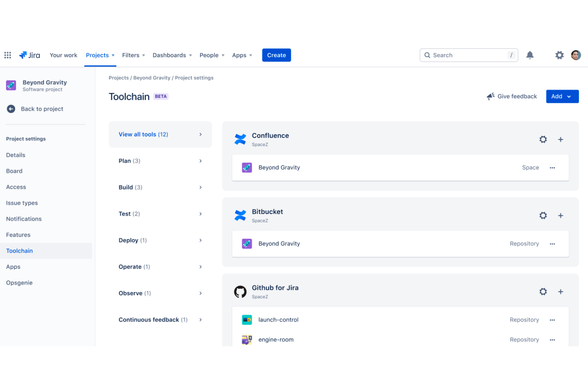Image resolution: width=588 pixels, height=392 pixels.
Task: Expand the Operate (1) category
Action: click(x=161, y=267)
